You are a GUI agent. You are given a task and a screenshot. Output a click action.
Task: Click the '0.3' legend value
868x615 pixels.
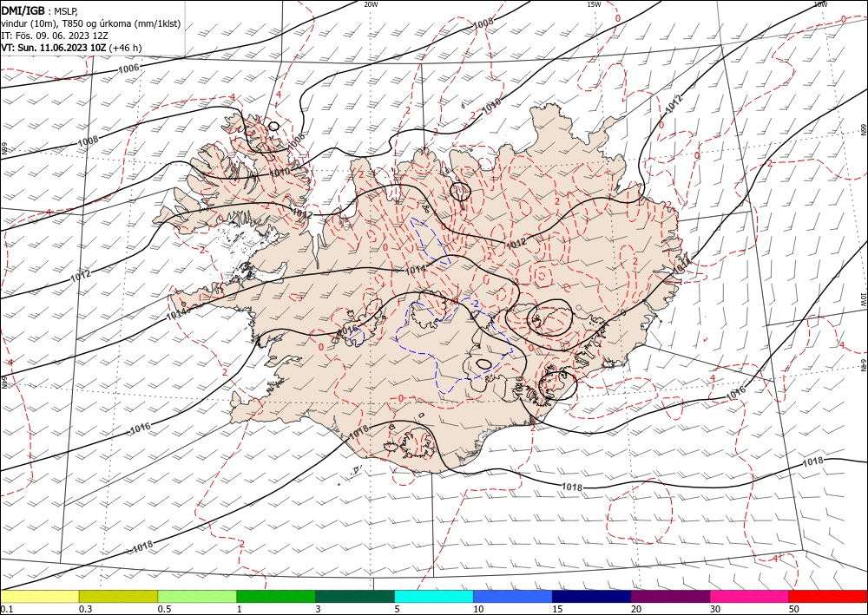[85, 609]
